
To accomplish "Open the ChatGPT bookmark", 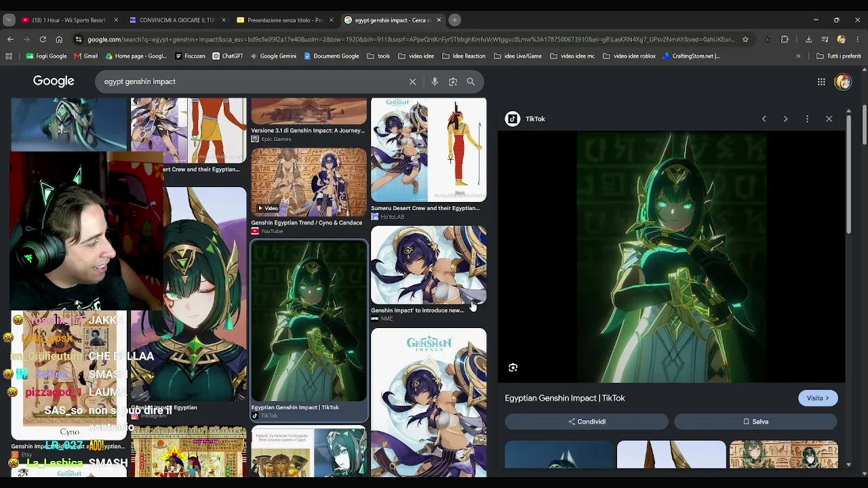I will [228, 56].
